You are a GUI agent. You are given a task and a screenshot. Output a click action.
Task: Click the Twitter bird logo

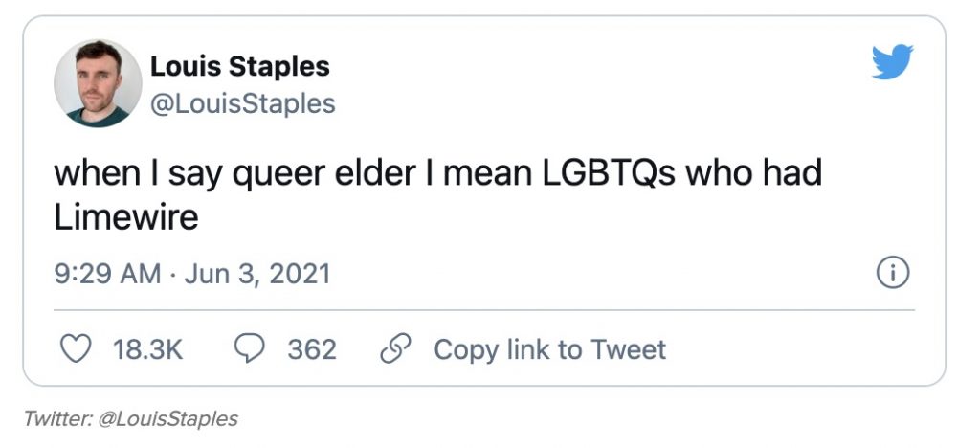[x=892, y=63]
